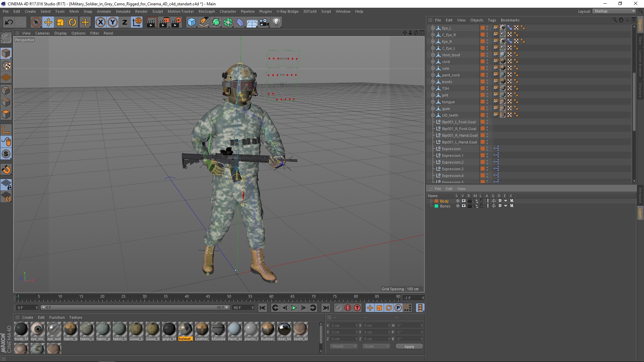Switch to Points mode

click(6, 90)
